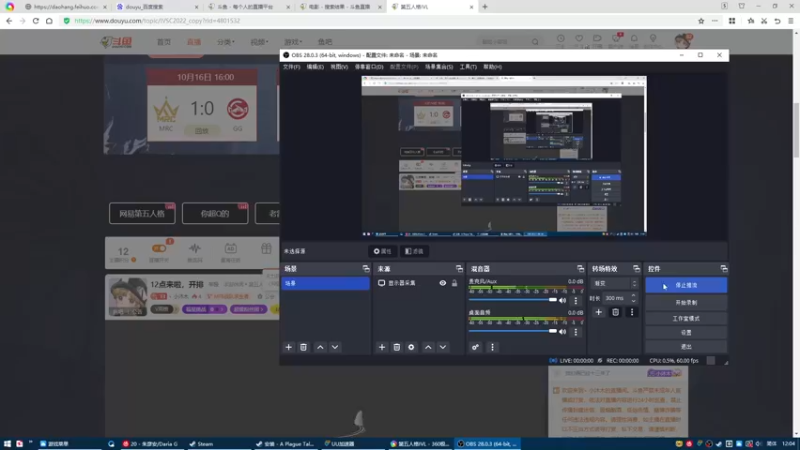Expand Douyu video menu in navigation
Screen dimensions: 800x450
coord(259,42)
